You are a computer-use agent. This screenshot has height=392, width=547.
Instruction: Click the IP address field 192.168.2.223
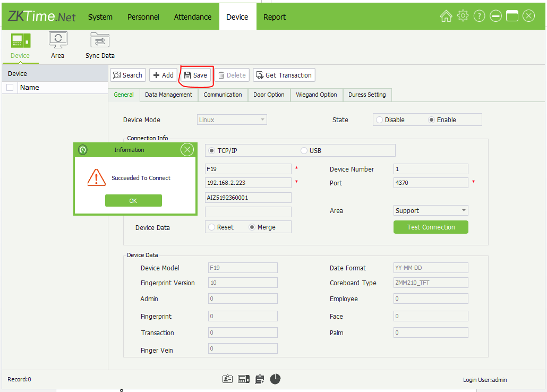(x=248, y=183)
